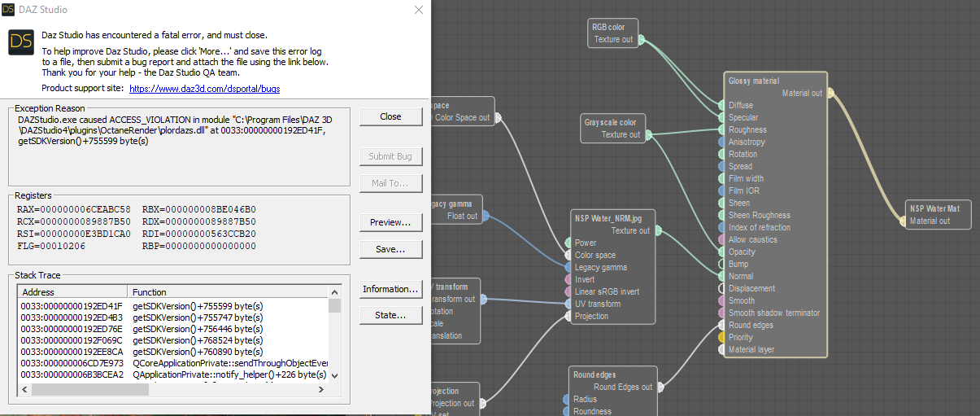Click the Roughness input pin on Glossy material
This screenshot has height=416, width=980.
721,129
